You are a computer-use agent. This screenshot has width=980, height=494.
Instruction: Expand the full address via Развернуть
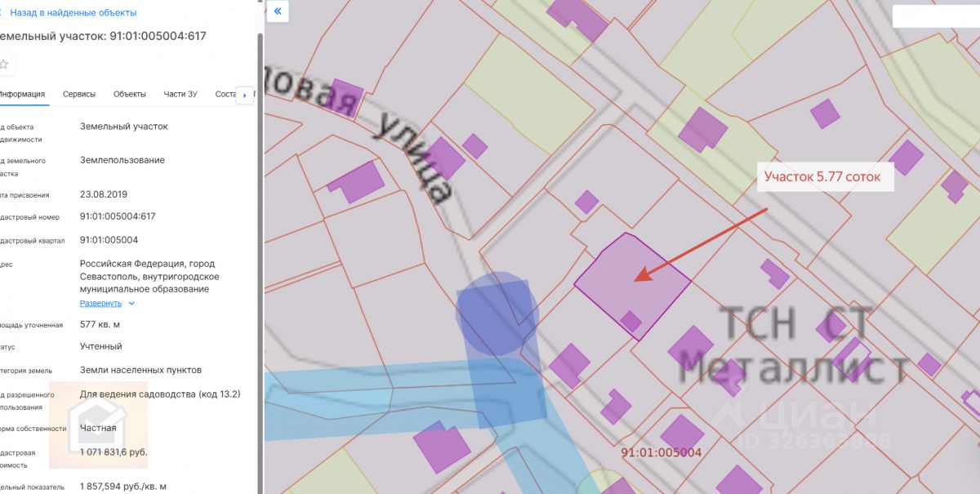click(x=100, y=303)
